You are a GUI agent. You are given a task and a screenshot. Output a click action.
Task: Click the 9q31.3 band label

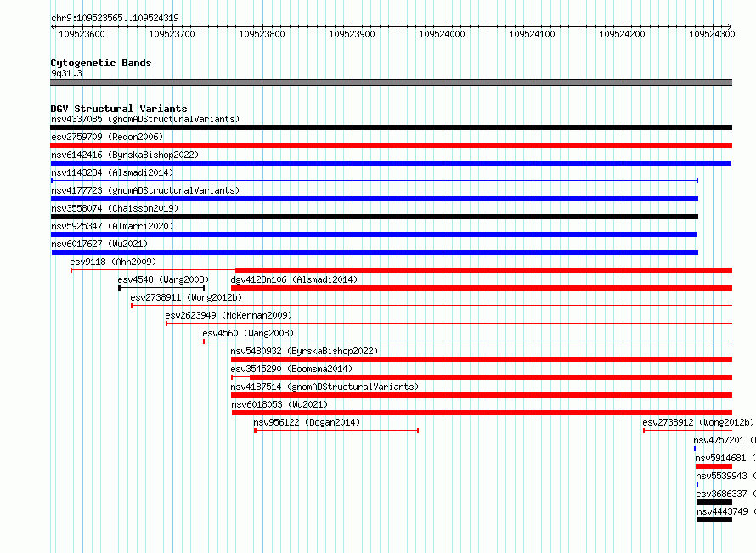click(x=66, y=73)
